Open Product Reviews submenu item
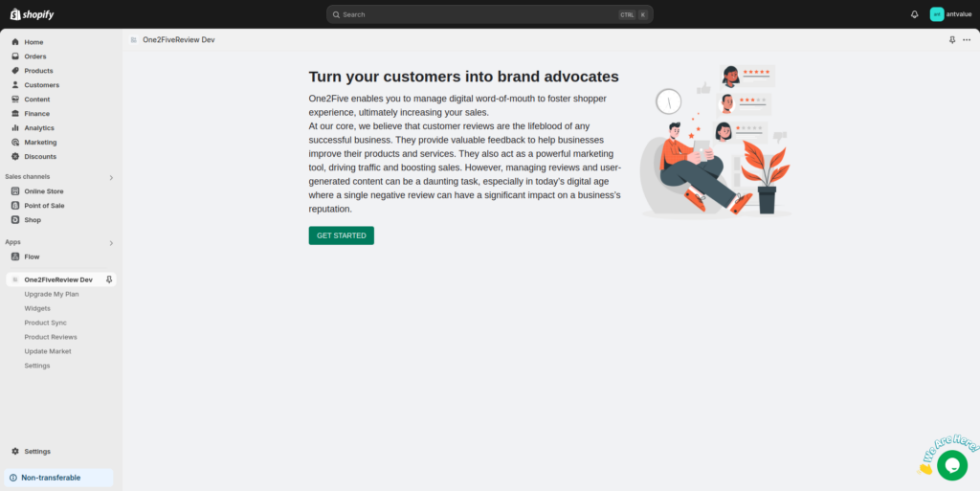This screenshot has height=491, width=980. (51, 337)
